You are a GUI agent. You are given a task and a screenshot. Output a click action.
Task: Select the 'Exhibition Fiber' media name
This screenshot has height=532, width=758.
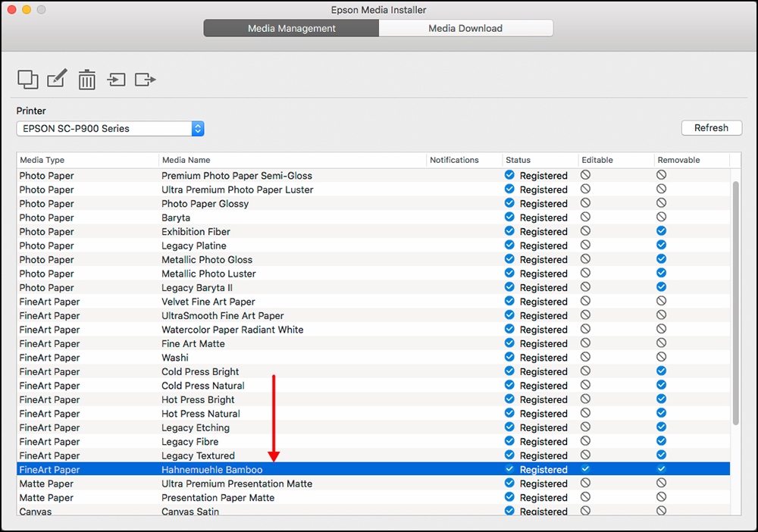click(196, 232)
